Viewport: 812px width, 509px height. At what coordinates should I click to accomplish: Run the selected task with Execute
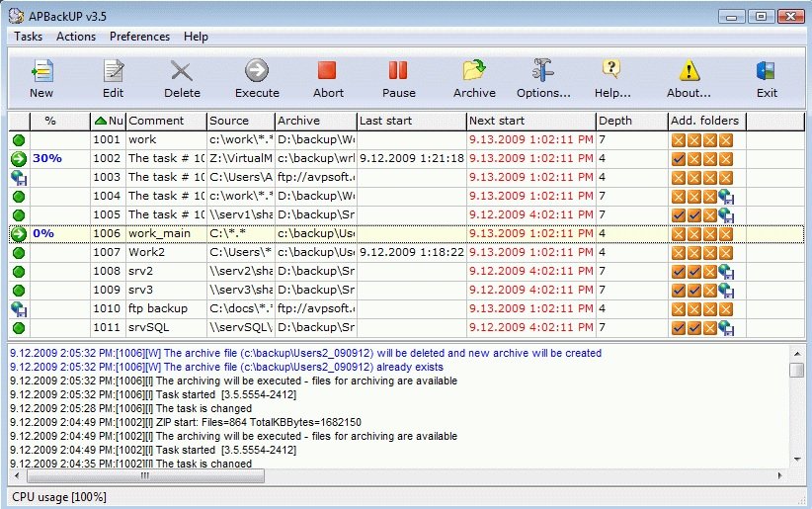pyautogui.click(x=257, y=79)
